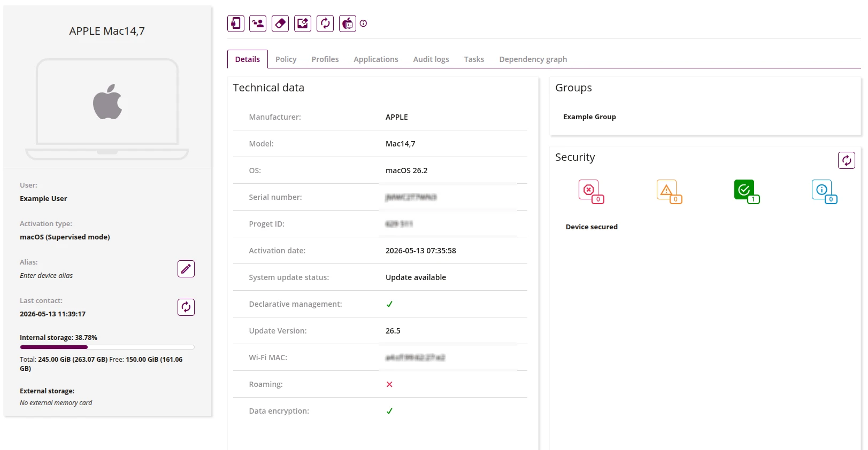868x450 pixels.
Task: Show critical security issues red badge
Action: 591,191
